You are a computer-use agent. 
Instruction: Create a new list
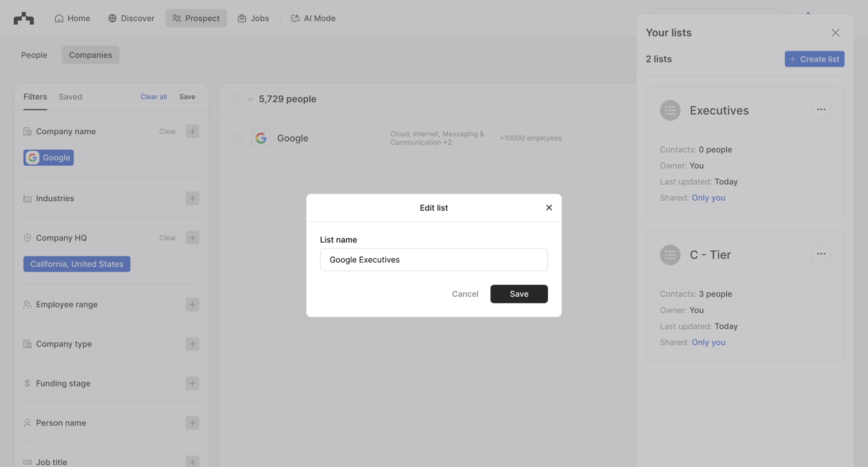815,59
